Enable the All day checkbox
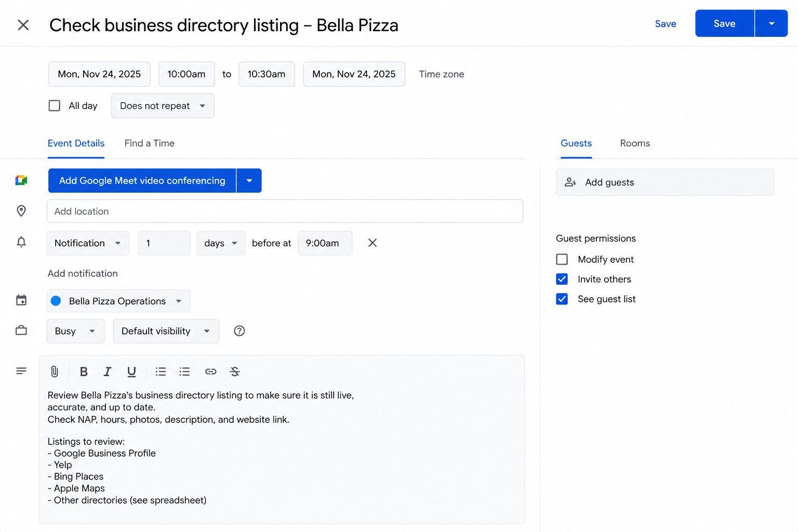 55,105
